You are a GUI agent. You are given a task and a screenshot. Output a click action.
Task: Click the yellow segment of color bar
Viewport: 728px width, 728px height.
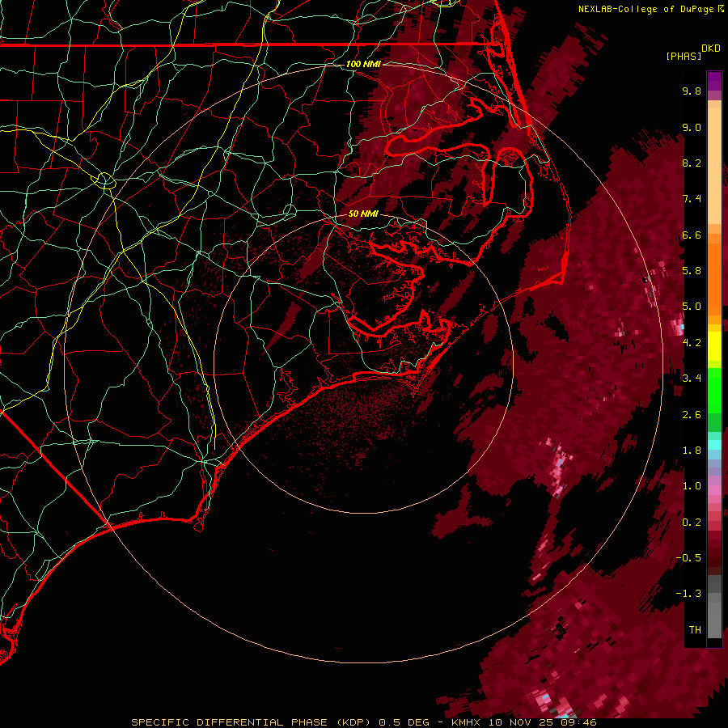pyautogui.click(x=714, y=346)
